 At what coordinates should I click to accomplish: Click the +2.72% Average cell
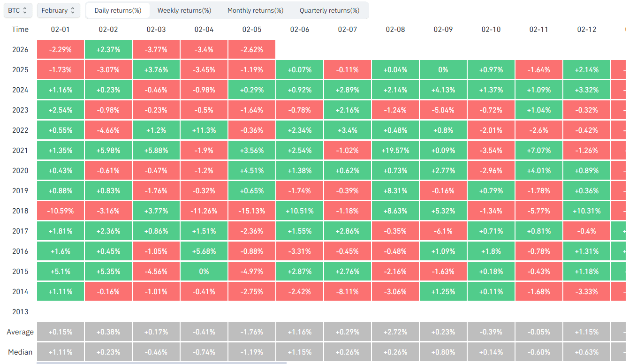tap(395, 332)
